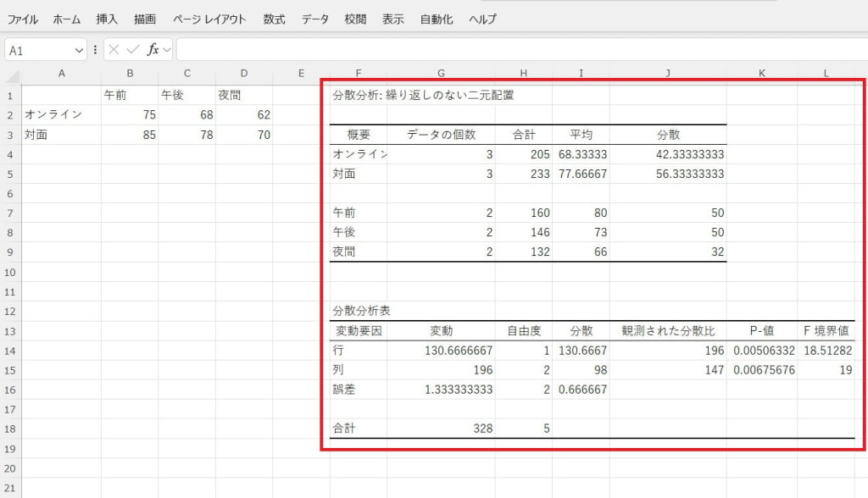Open the ファイル menu tab
The width and height of the screenshot is (868, 498).
(23, 19)
